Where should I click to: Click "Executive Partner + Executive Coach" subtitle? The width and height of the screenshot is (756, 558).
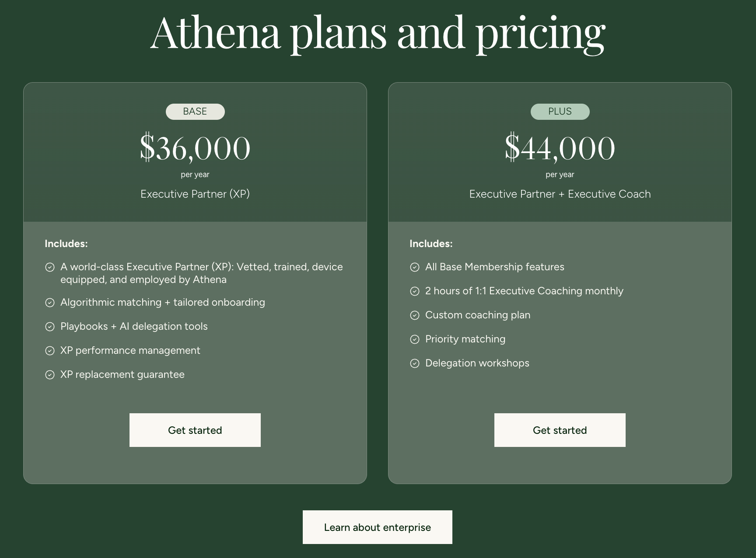(560, 194)
